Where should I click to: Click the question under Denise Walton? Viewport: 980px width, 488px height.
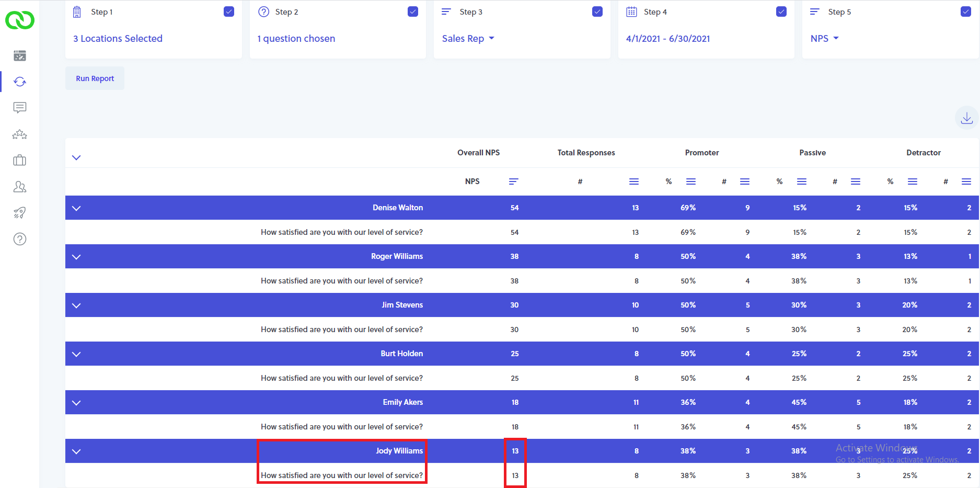[342, 232]
